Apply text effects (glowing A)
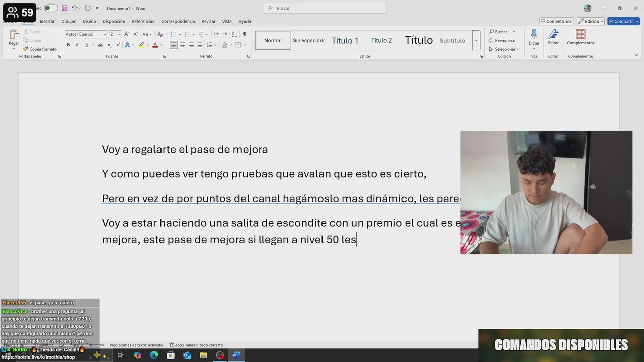 pyautogui.click(x=127, y=45)
